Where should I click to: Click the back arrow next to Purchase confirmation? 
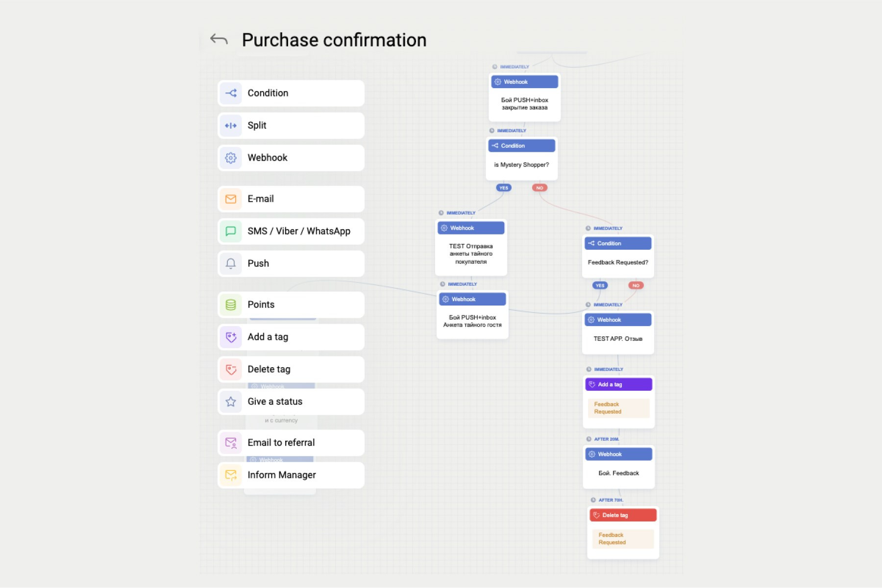pyautogui.click(x=219, y=40)
